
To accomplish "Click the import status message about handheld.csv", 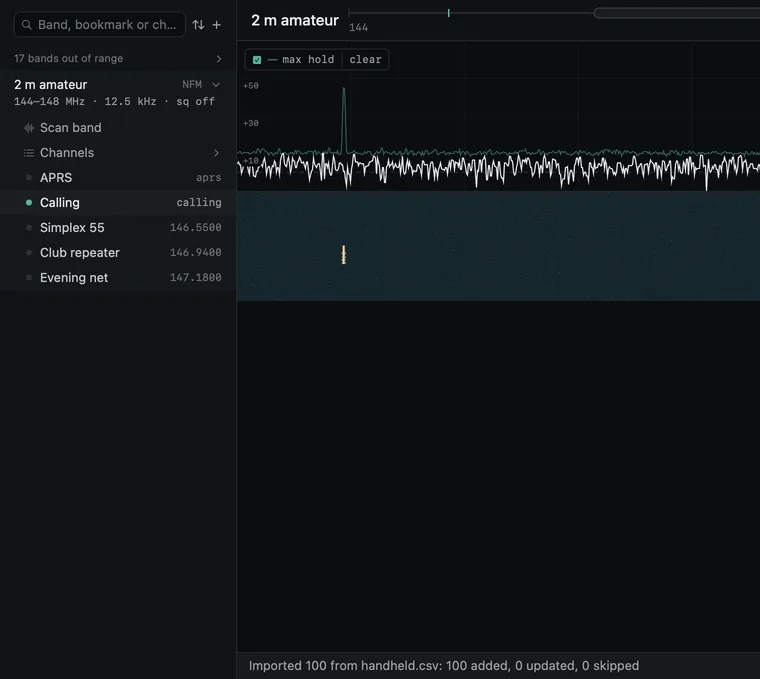I will click(444, 666).
